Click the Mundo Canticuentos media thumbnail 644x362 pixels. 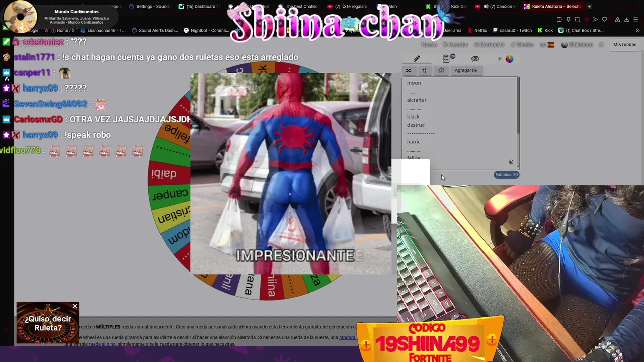(x=20, y=16)
